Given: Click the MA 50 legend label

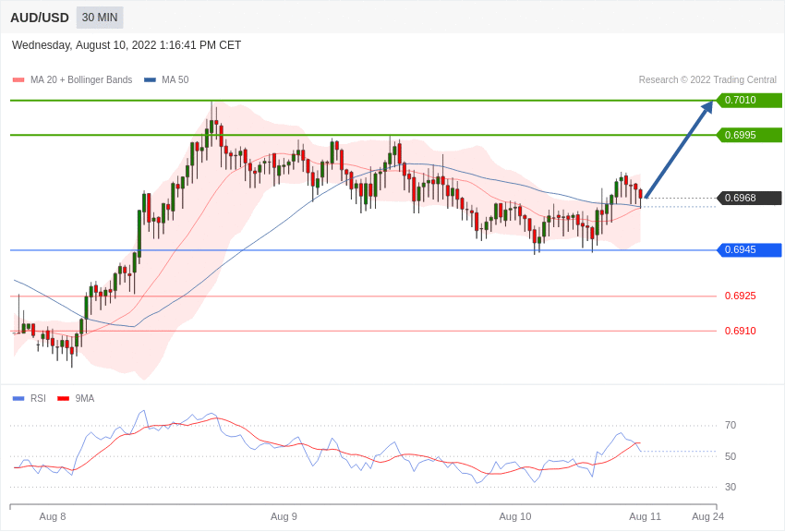Looking at the screenshot, I should click(x=175, y=79).
